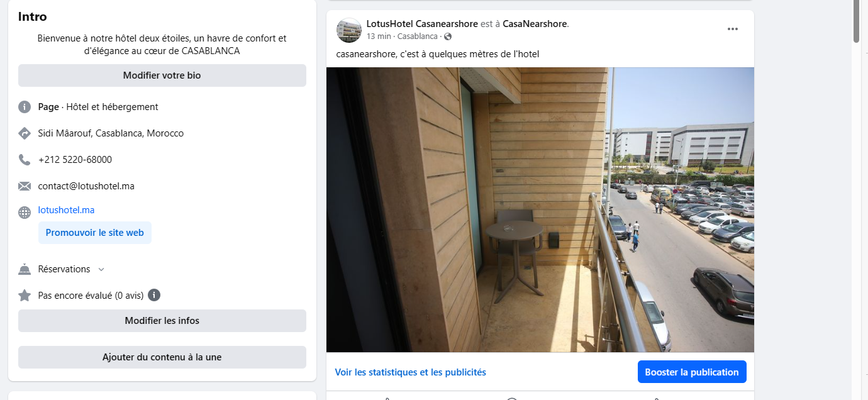Click Modifier votre bio button
The height and width of the screenshot is (400, 868).
pyautogui.click(x=162, y=75)
